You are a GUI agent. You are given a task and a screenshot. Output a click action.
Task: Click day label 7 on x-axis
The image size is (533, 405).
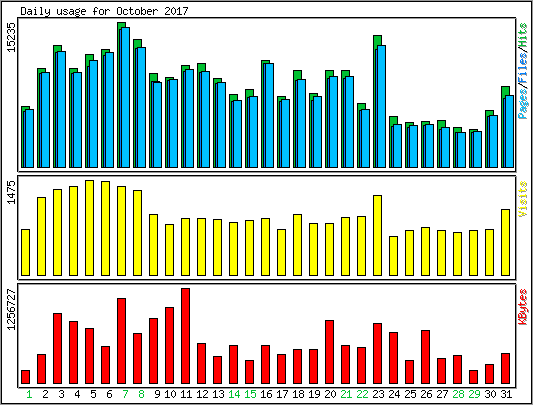(x=125, y=394)
